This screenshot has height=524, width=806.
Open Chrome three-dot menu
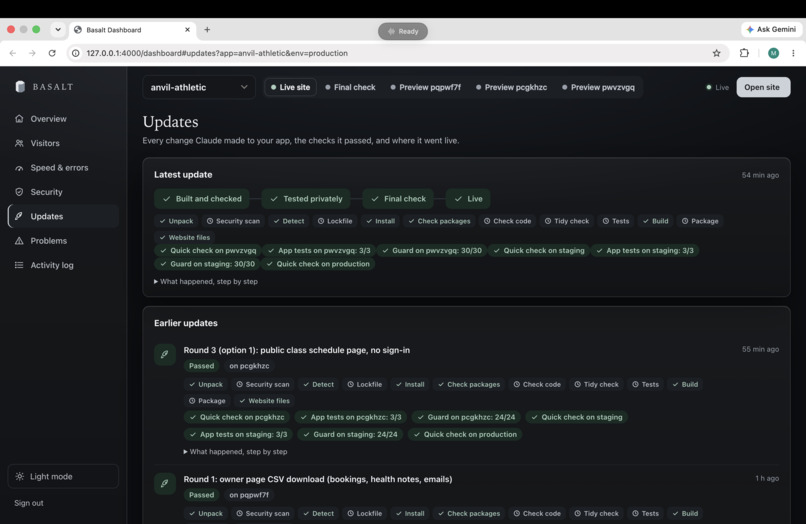point(793,53)
